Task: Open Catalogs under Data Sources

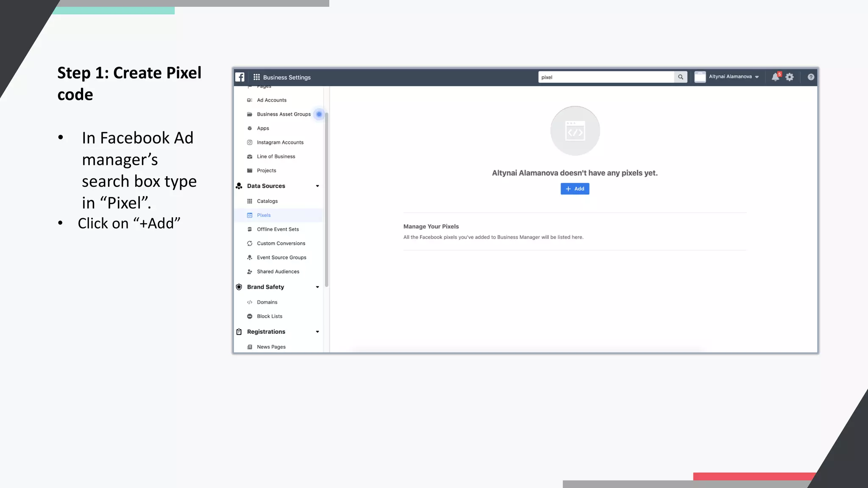Action: pos(267,201)
